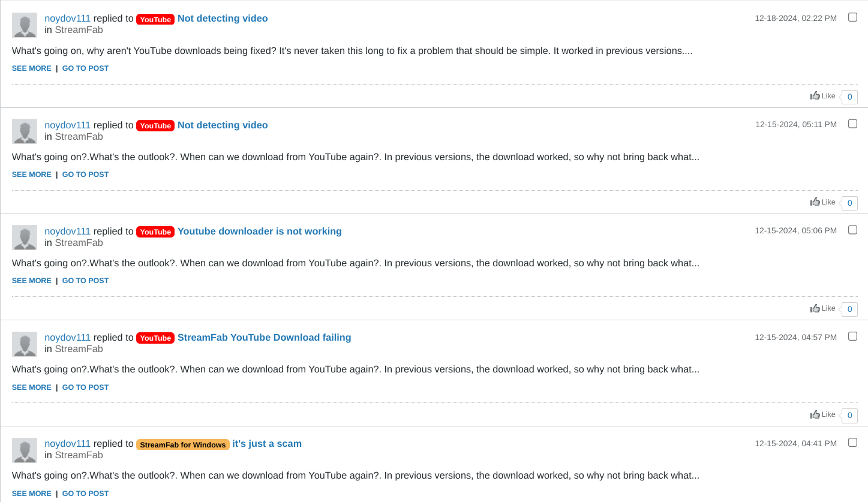868x502 pixels.
Task: Open the it's just a scam thread
Action: click(267, 444)
